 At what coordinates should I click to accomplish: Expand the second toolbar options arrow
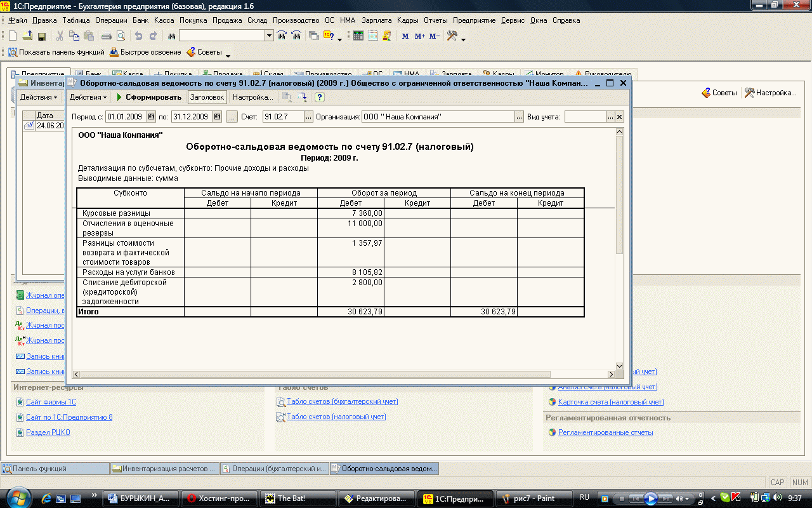pyautogui.click(x=228, y=55)
